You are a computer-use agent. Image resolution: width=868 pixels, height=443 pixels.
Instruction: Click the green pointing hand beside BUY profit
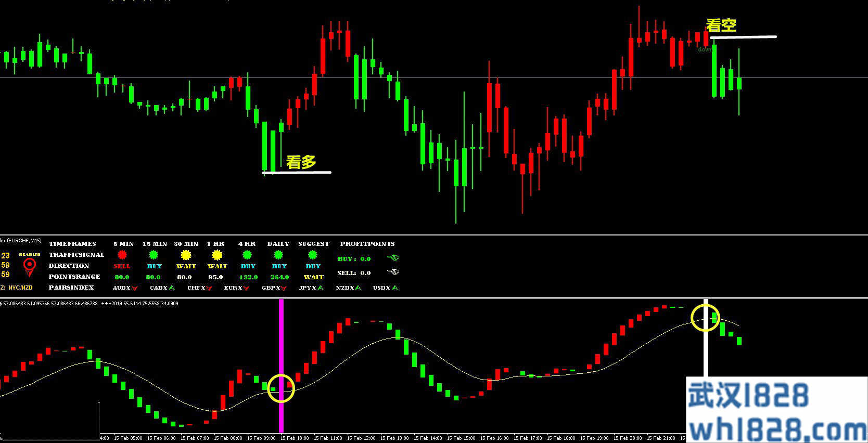(x=393, y=257)
